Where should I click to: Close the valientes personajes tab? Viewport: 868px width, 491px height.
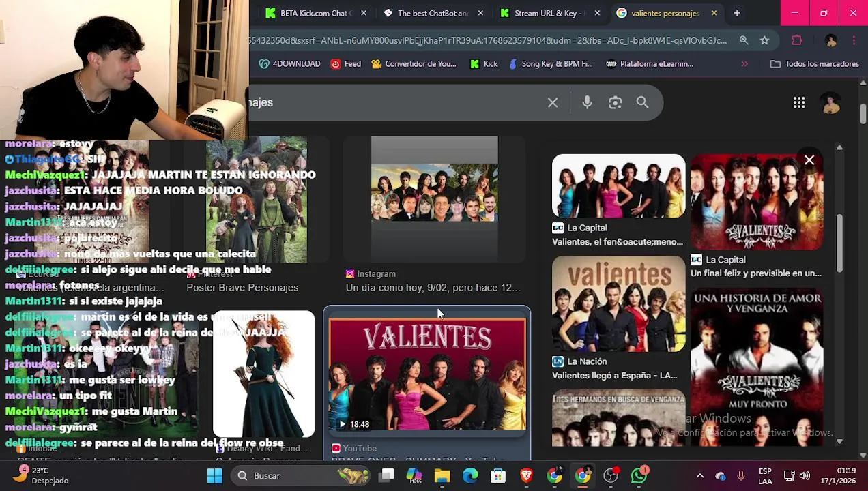coord(714,13)
